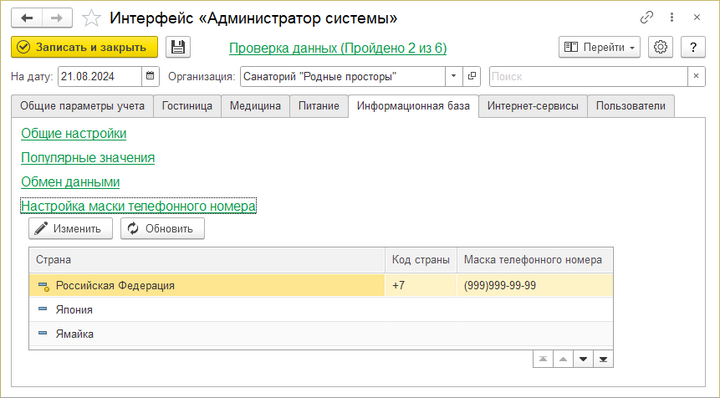The image size is (720, 398).
Task: Move row to bottom with last arrow
Action: click(603, 359)
